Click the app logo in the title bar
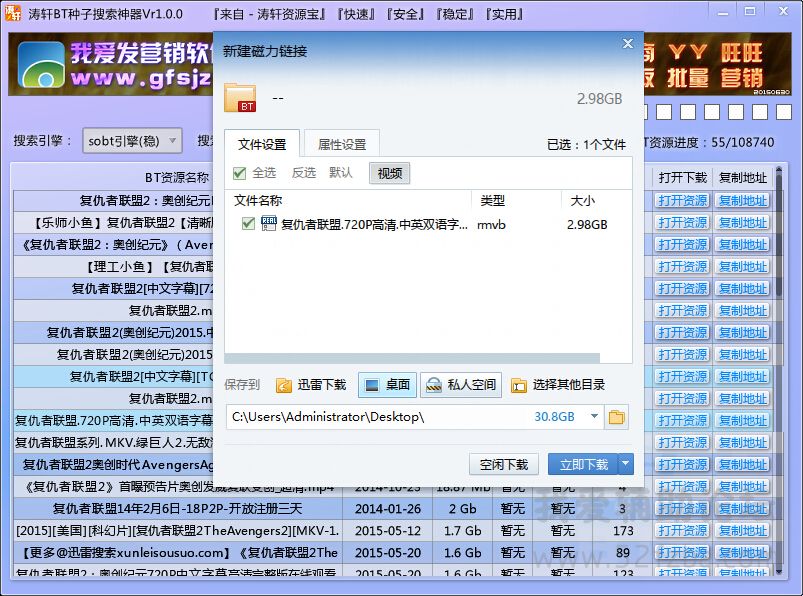Viewport: 803px width, 596px height. (x=13, y=13)
